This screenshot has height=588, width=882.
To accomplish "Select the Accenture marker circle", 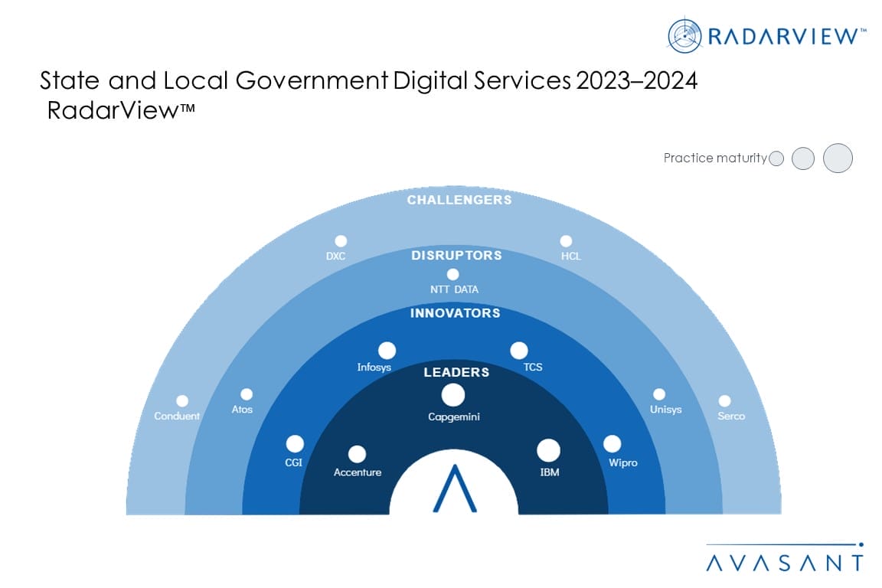I will (357, 454).
